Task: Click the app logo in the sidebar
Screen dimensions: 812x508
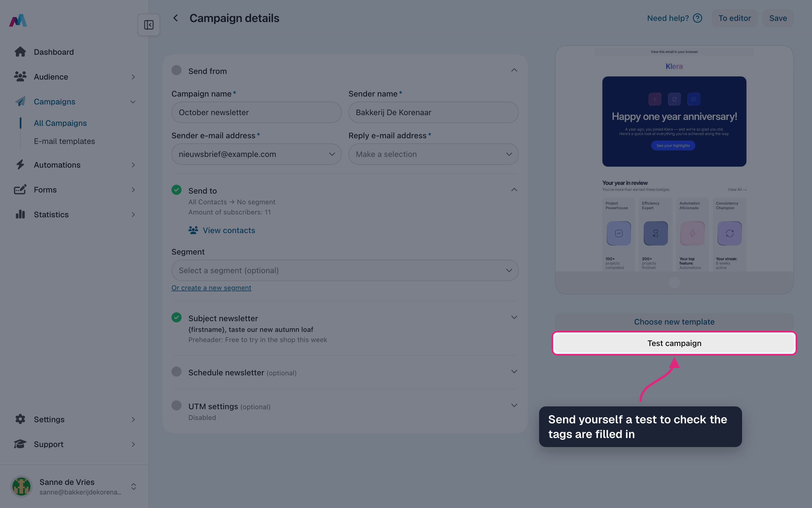Action: pos(18,20)
